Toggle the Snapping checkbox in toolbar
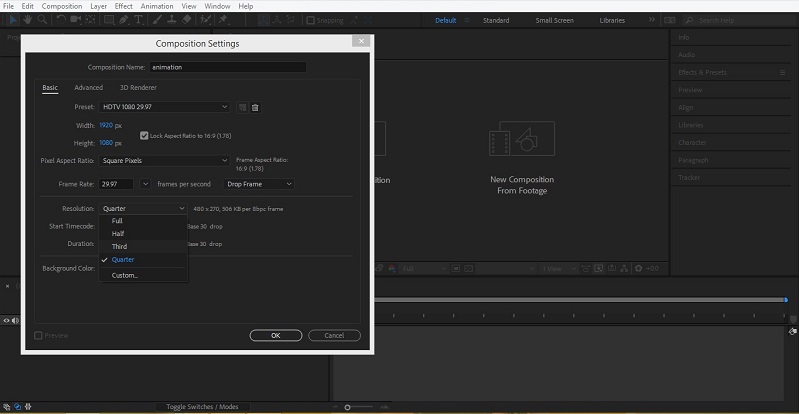The image size is (799, 414). click(310, 20)
